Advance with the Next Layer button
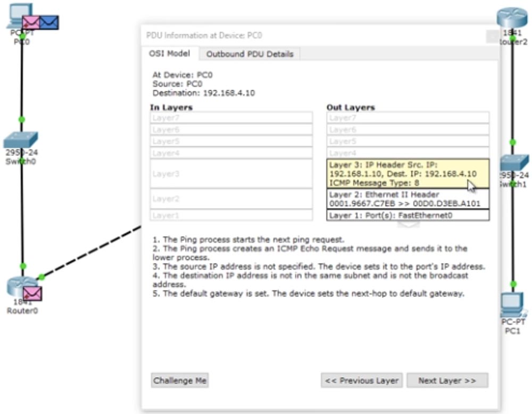The height and width of the screenshot is (414, 532). 447,380
